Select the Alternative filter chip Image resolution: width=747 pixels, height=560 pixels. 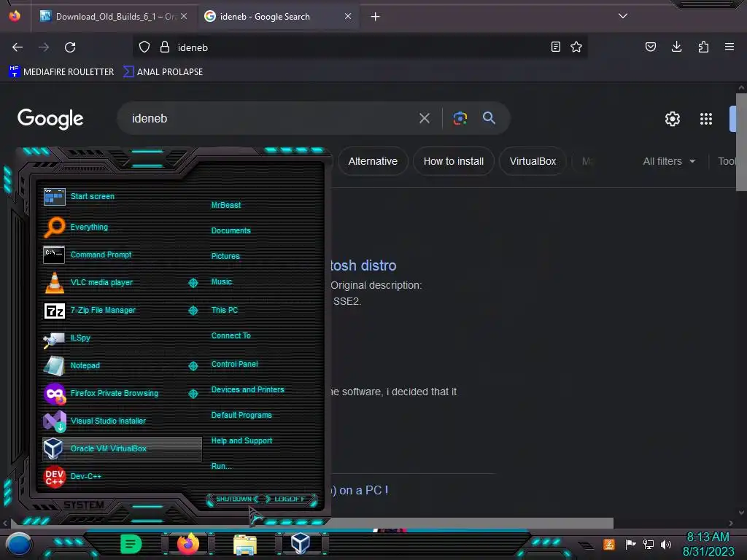coord(373,161)
